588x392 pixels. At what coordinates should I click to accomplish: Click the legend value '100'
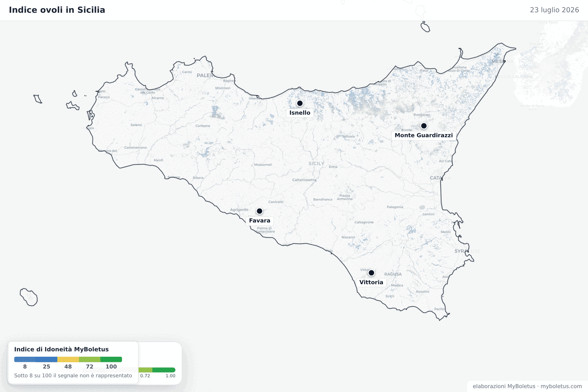coord(111,367)
